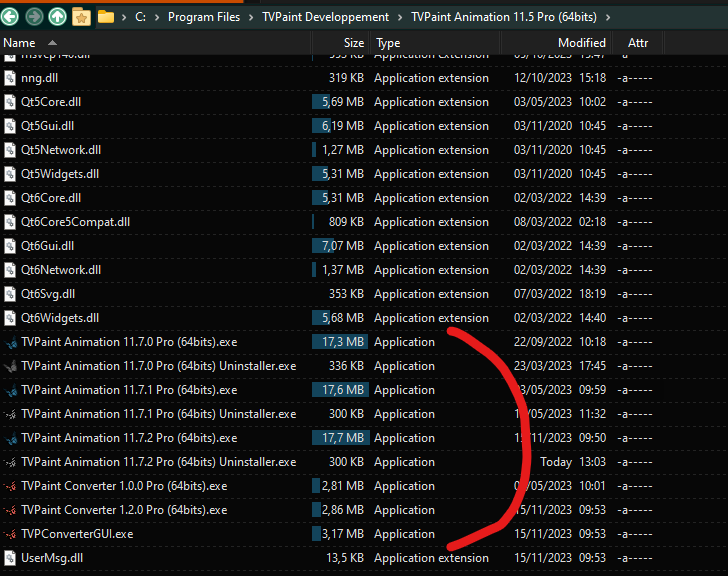Toggle sort arrow next to Name header
Image resolution: width=728 pixels, height=576 pixels.
pos(52,43)
